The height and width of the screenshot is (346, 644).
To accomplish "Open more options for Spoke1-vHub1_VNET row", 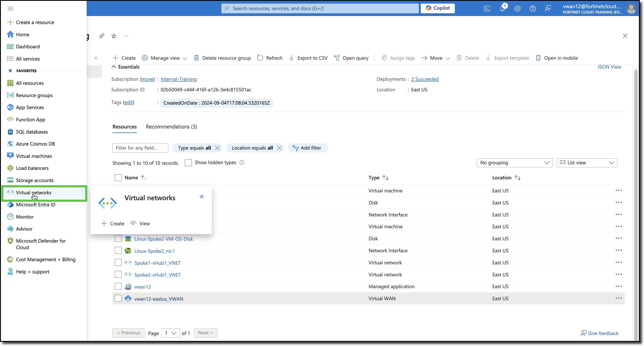I will tap(618, 262).
